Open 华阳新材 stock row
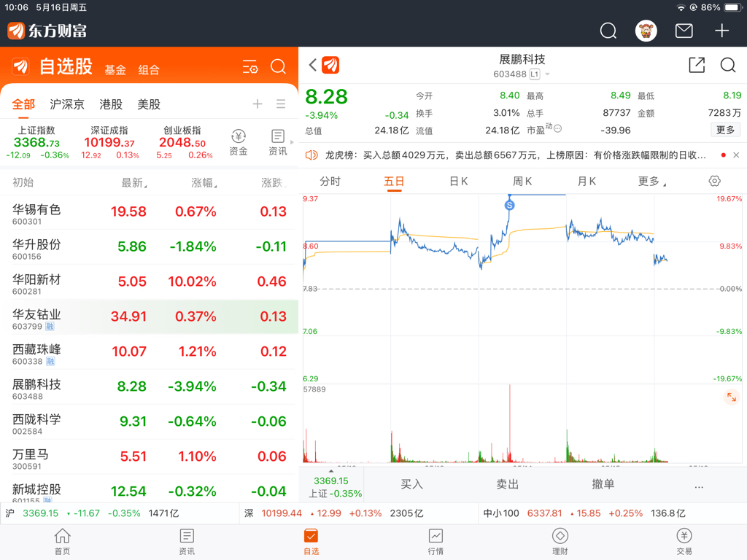Image resolution: width=747 pixels, height=560 pixels. pos(149,282)
